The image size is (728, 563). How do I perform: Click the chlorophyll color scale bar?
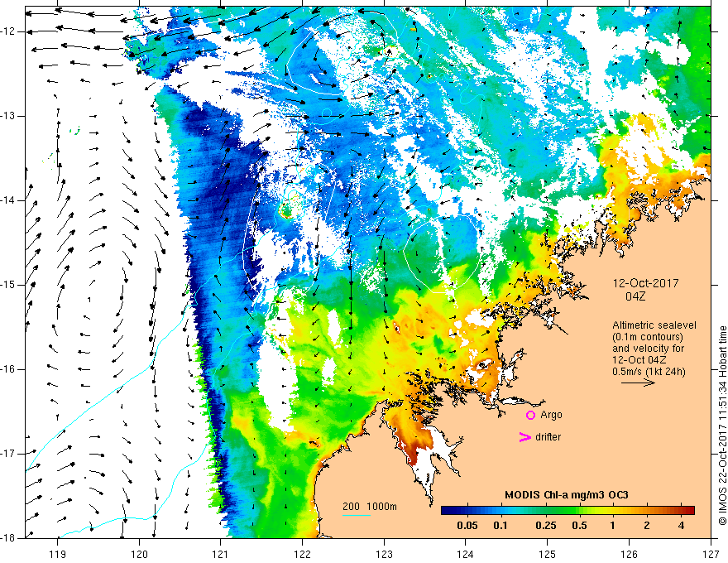568,511
